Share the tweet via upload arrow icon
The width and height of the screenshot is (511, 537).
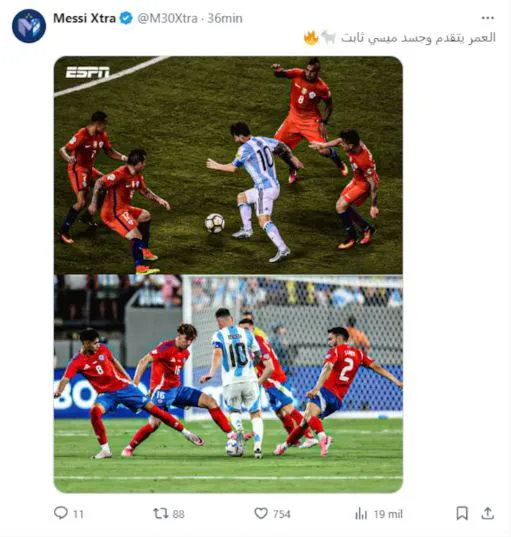click(487, 513)
